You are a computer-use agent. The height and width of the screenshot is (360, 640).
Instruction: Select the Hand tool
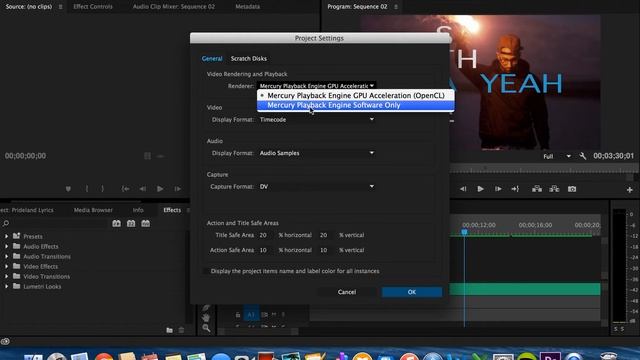click(x=206, y=317)
